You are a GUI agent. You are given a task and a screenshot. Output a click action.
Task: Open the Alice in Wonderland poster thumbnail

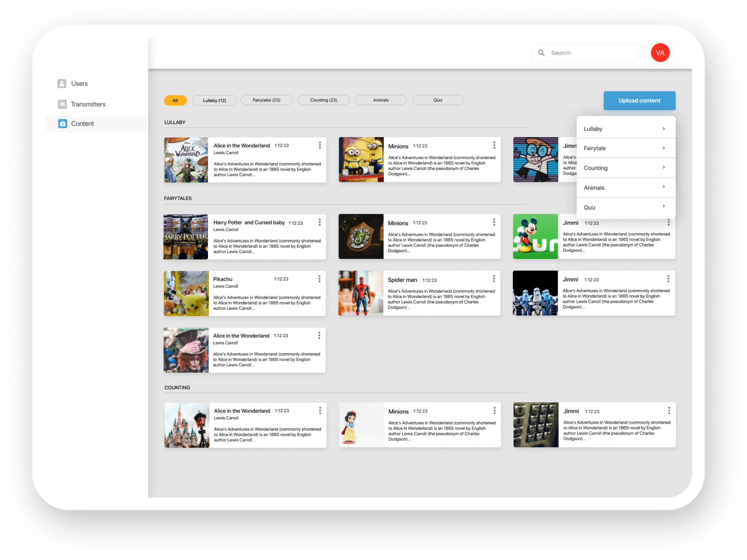point(186,160)
